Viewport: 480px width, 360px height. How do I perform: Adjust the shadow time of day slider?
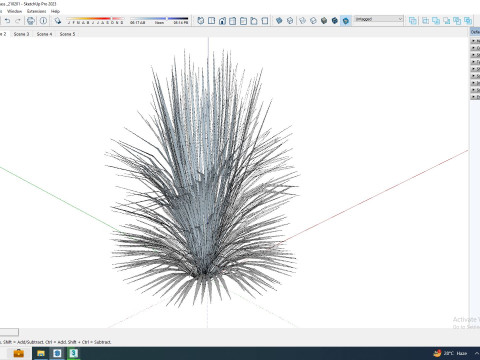[x=159, y=18]
